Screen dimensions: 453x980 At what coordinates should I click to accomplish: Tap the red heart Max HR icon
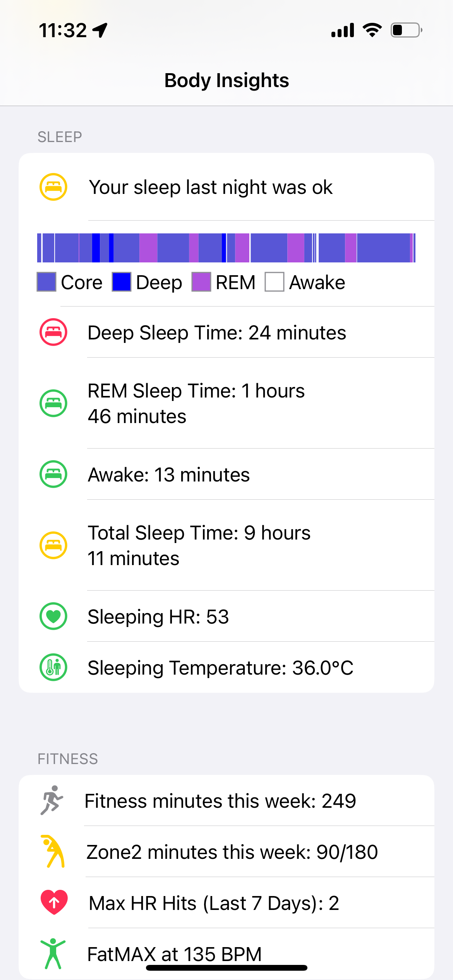(x=54, y=903)
